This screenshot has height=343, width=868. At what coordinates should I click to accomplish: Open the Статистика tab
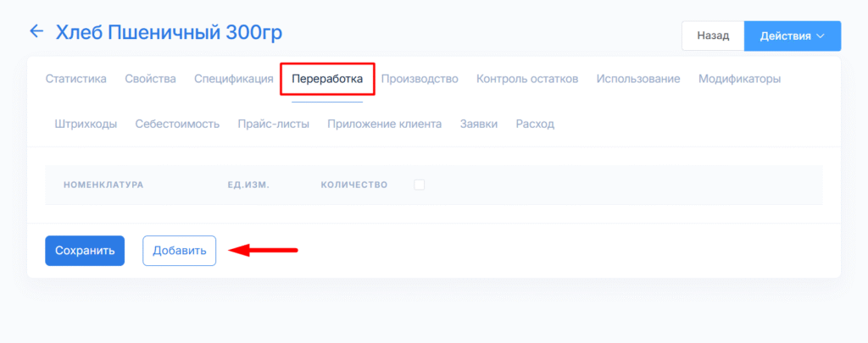tap(75, 79)
